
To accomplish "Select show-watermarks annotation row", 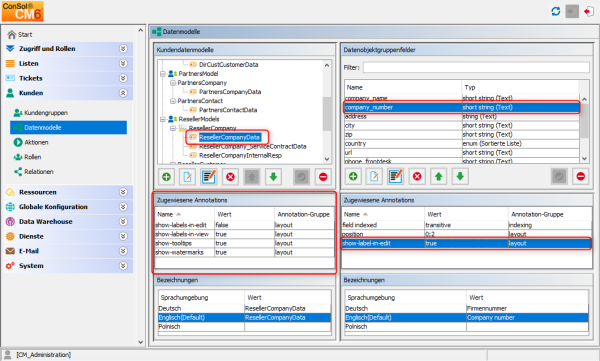I will (x=244, y=252).
